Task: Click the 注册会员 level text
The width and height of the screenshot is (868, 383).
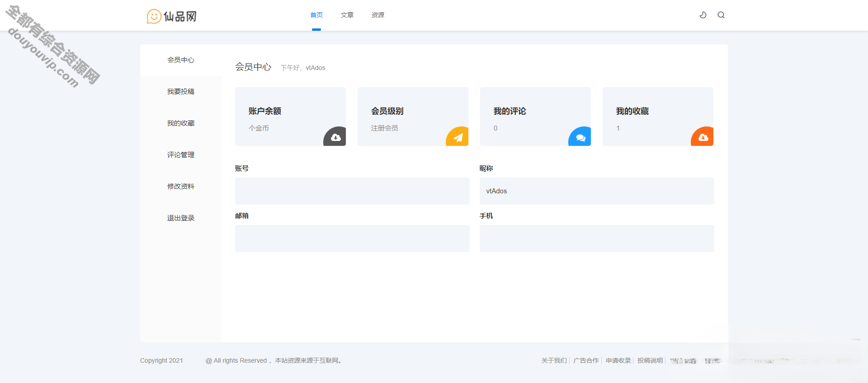Action: [x=385, y=128]
